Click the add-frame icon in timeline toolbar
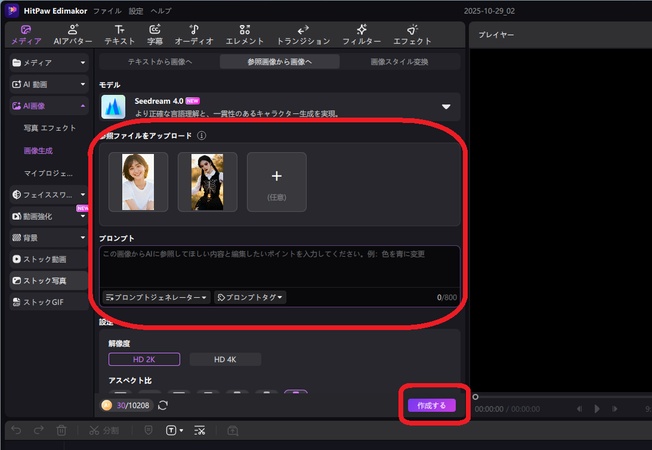Screen dimensions: 652x450 click(232, 430)
